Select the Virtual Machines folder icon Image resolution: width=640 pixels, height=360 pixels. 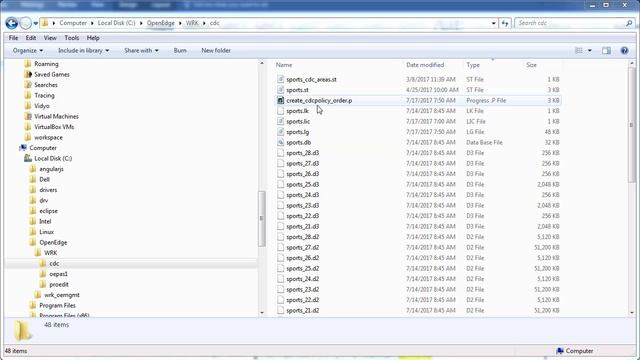pyautogui.click(x=28, y=116)
